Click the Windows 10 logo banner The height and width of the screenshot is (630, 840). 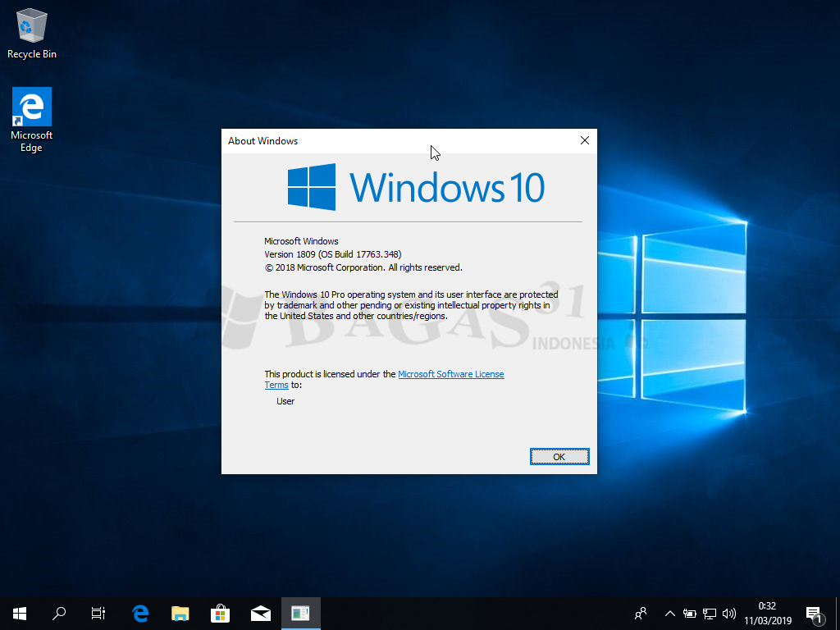(x=416, y=187)
